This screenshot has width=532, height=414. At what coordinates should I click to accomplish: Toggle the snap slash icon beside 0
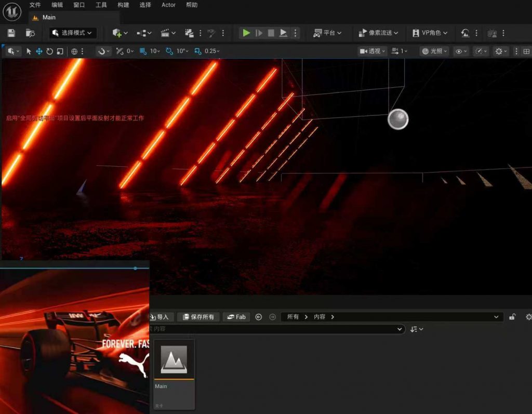click(x=119, y=51)
